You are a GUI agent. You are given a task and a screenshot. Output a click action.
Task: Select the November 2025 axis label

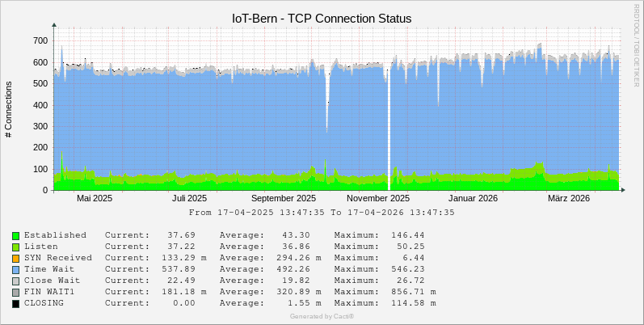[379, 198]
